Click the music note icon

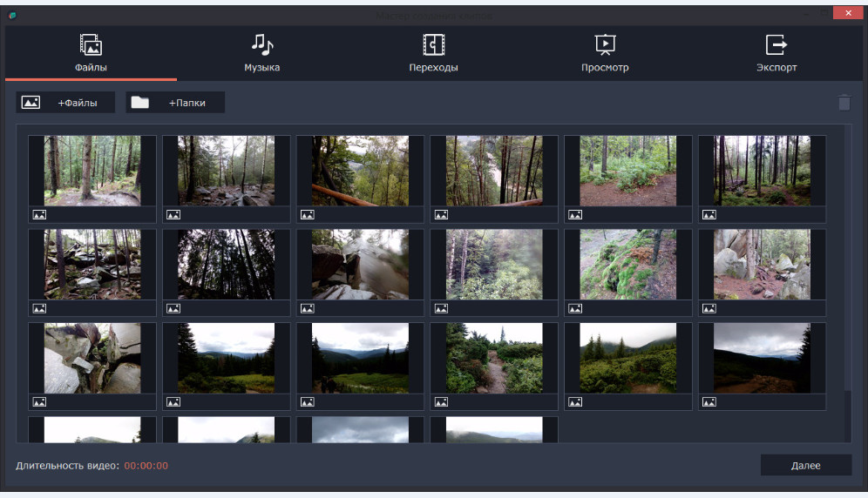[261, 44]
